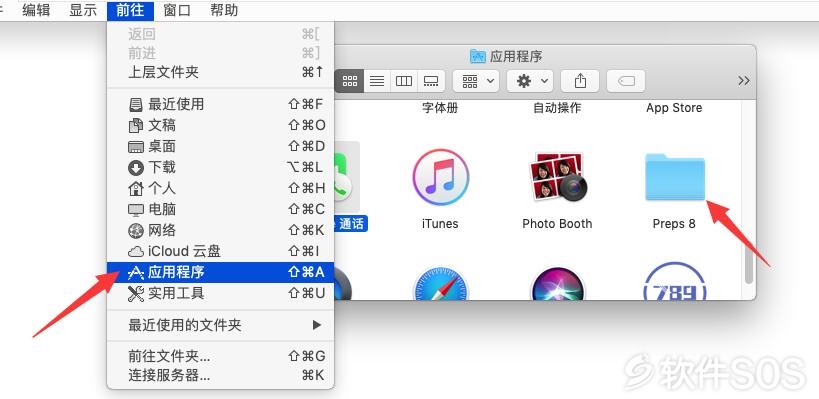Image resolution: width=819 pixels, height=399 pixels.
Task: Open the Preps 8 folder
Action: tap(675, 177)
